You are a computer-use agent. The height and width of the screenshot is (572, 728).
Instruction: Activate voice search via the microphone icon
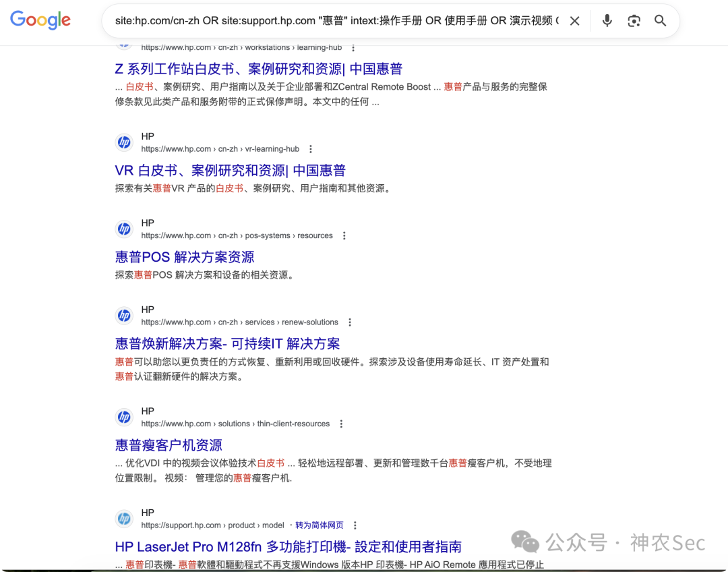click(607, 21)
